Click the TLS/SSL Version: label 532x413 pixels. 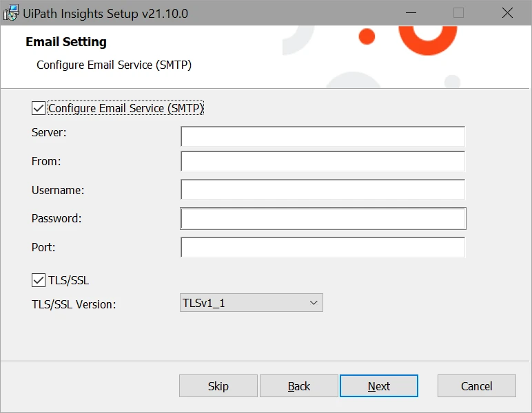pyautogui.click(x=74, y=304)
